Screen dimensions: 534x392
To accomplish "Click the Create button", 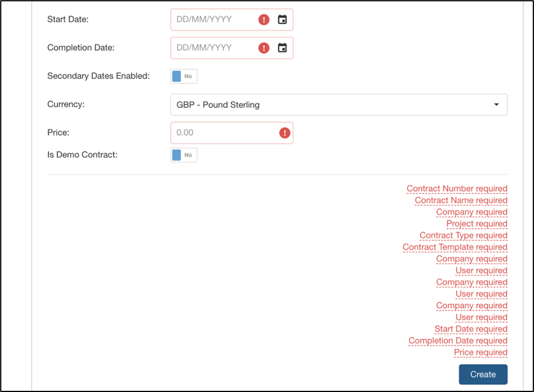I will click(483, 374).
